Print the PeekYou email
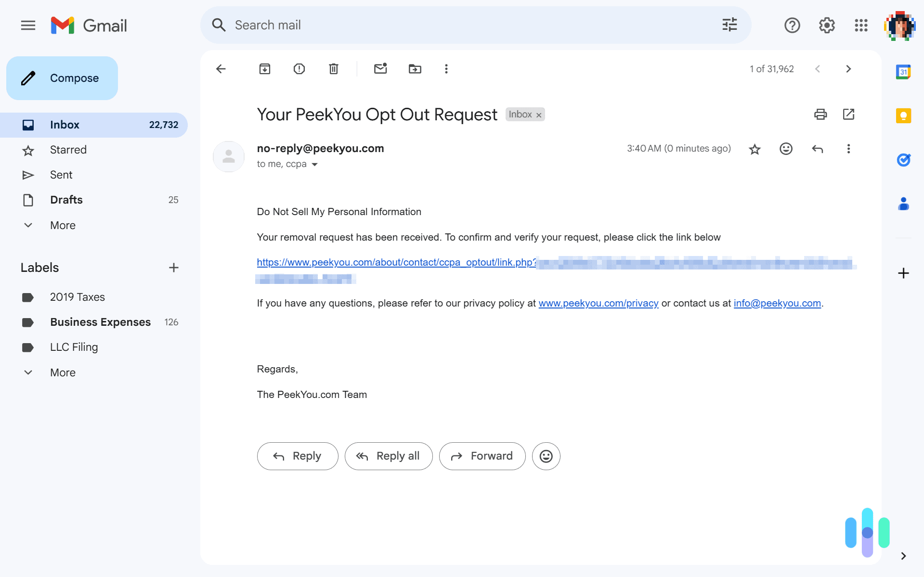The height and width of the screenshot is (577, 924). click(x=820, y=115)
